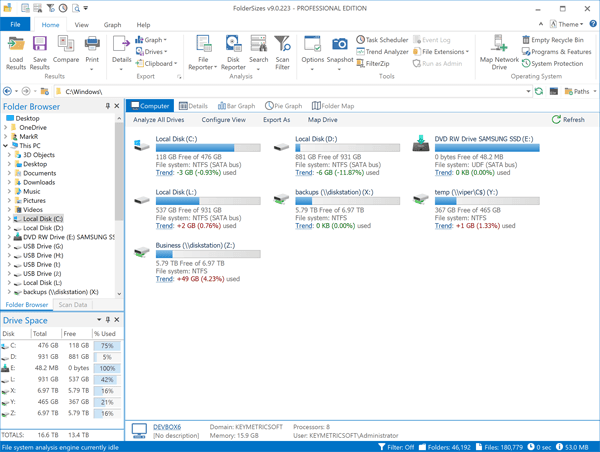
Task: Open the address path history dropdown
Action: tap(528, 91)
